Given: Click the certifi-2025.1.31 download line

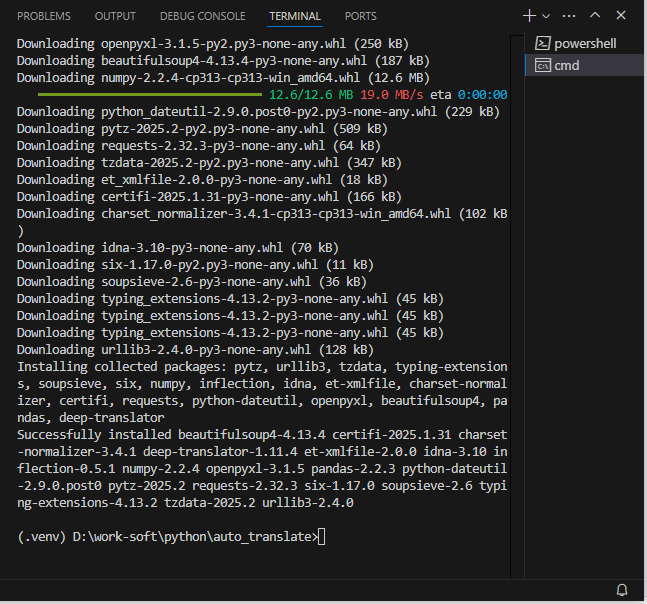Looking at the screenshot, I should (x=209, y=196).
